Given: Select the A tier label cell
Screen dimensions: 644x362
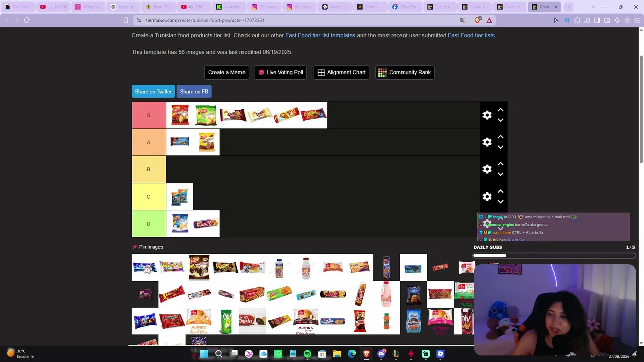Looking at the screenshot, I should pos(148,142).
